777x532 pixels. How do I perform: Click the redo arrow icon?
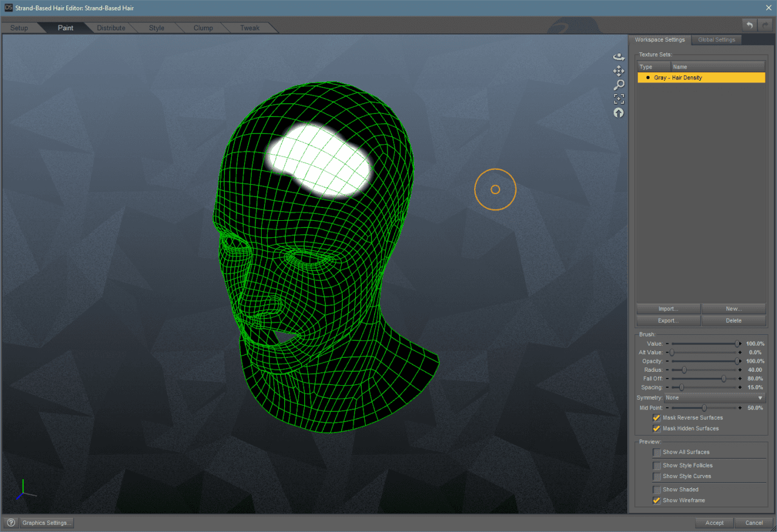click(764, 25)
